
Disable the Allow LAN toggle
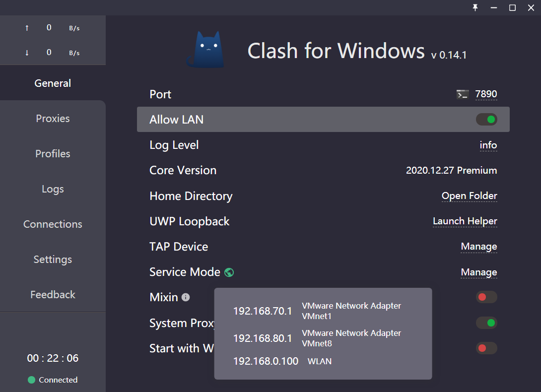click(486, 119)
